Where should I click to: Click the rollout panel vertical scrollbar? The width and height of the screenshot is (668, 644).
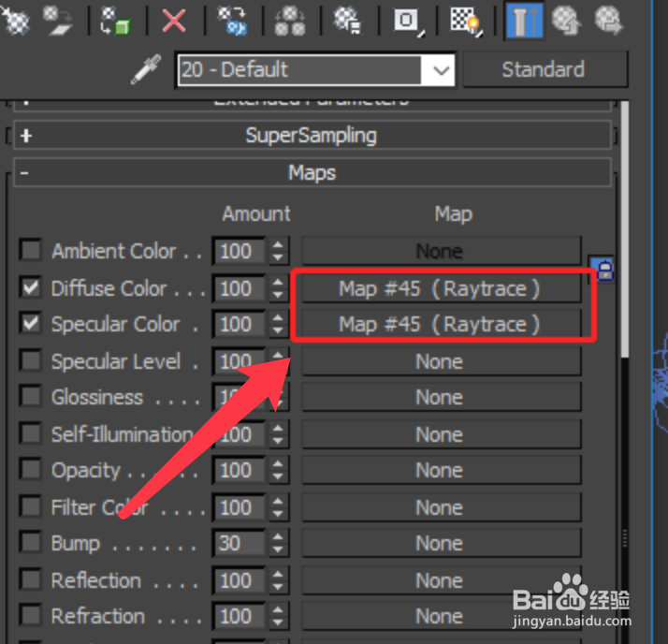click(625, 230)
